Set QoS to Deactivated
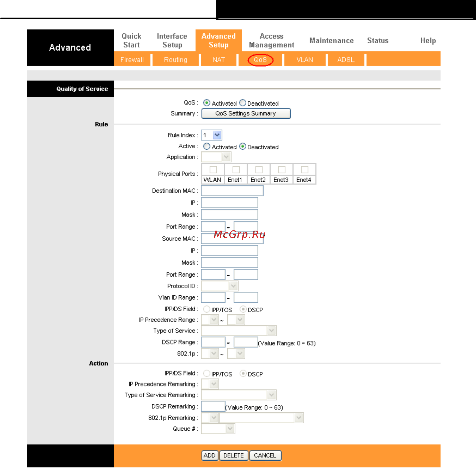Image resolution: width=476 pixels, height=468 pixels. [243, 103]
